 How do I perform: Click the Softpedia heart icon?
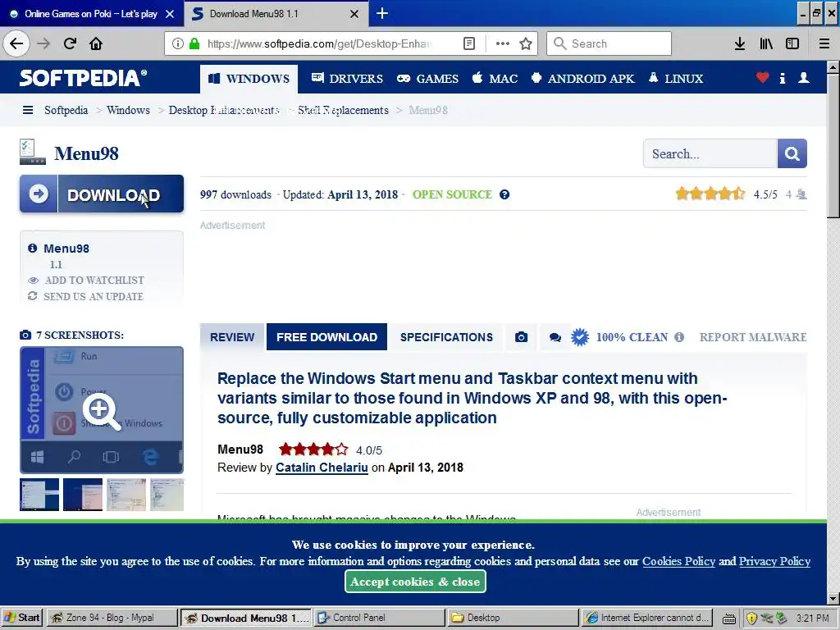763,78
